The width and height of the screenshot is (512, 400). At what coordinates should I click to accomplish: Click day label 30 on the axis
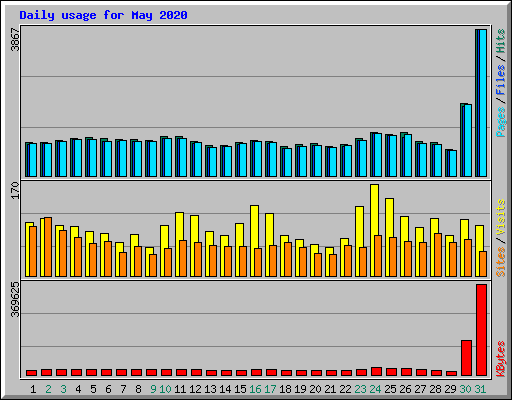[x=465, y=389]
